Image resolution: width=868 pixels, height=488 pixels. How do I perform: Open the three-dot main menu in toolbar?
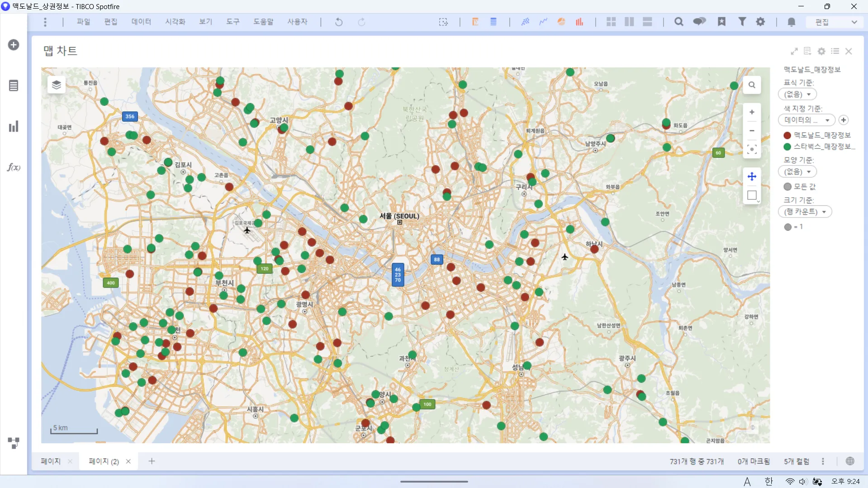tap(45, 22)
